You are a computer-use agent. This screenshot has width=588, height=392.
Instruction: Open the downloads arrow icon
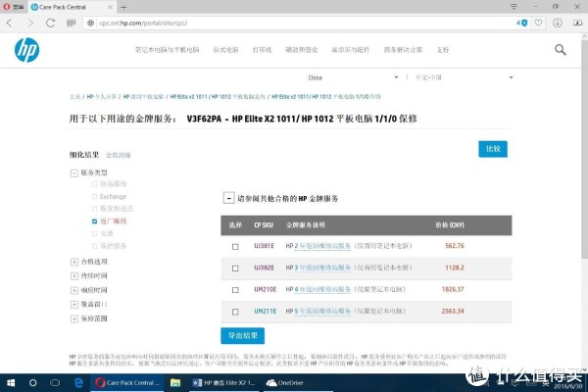[558, 23]
